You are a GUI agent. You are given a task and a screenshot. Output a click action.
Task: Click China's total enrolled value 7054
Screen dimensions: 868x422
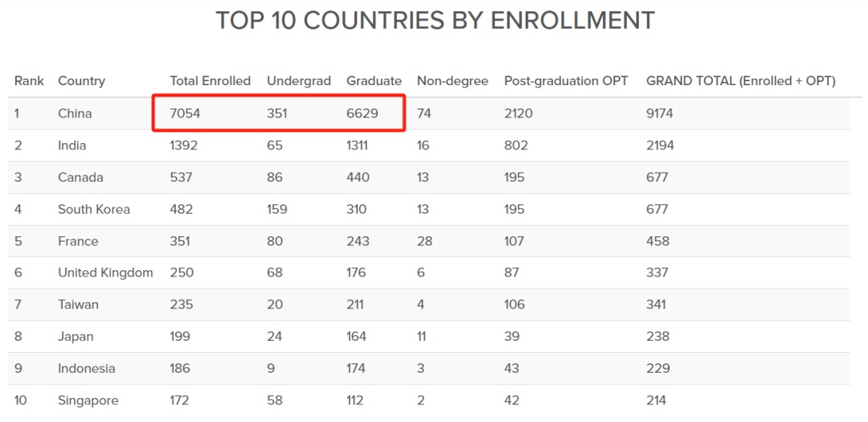185,113
